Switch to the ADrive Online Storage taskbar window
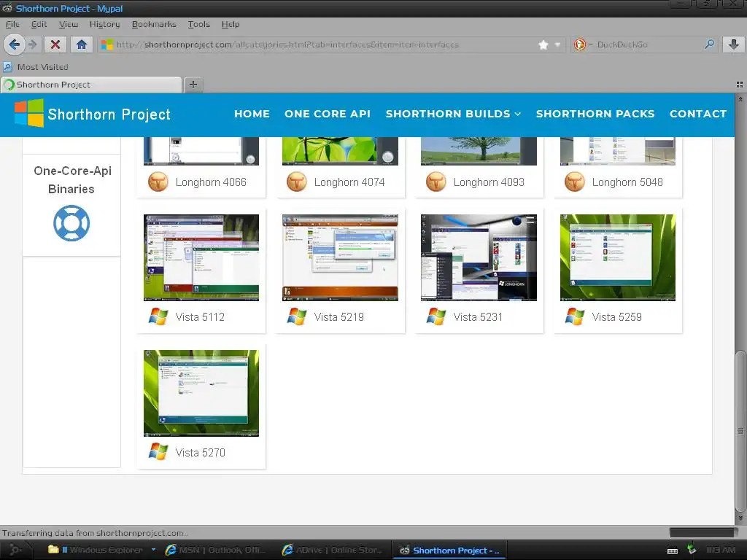The image size is (747, 560). (x=333, y=550)
